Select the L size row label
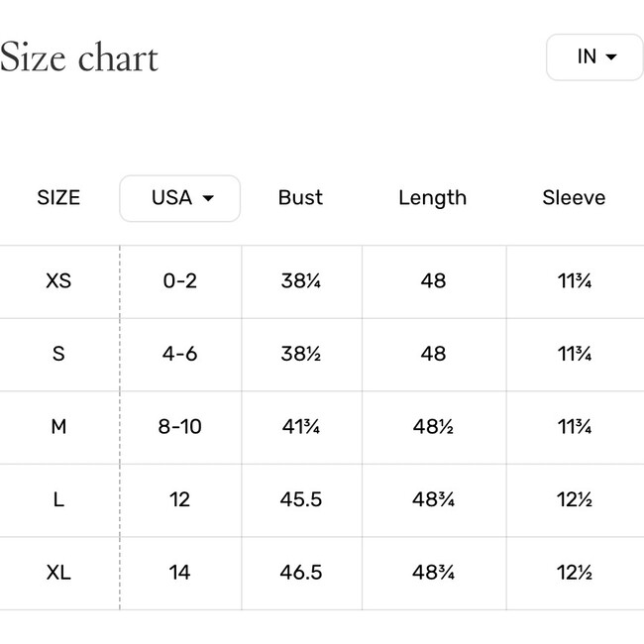Viewport: 644px width, 644px height. click(58, 499)
